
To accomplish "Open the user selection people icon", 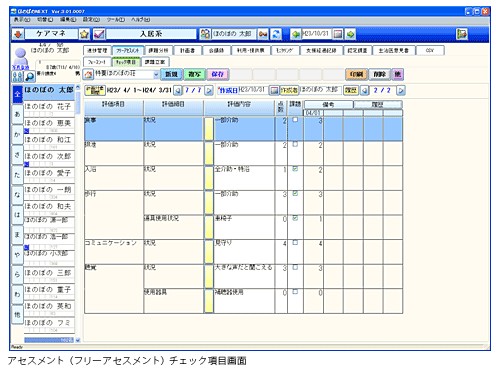I will (x=205, y=34).
